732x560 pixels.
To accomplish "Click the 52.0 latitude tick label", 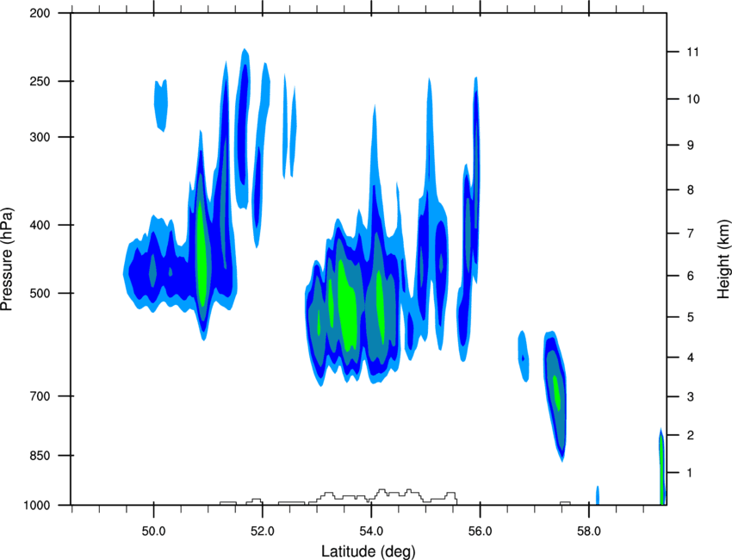I will pos(263,532).
